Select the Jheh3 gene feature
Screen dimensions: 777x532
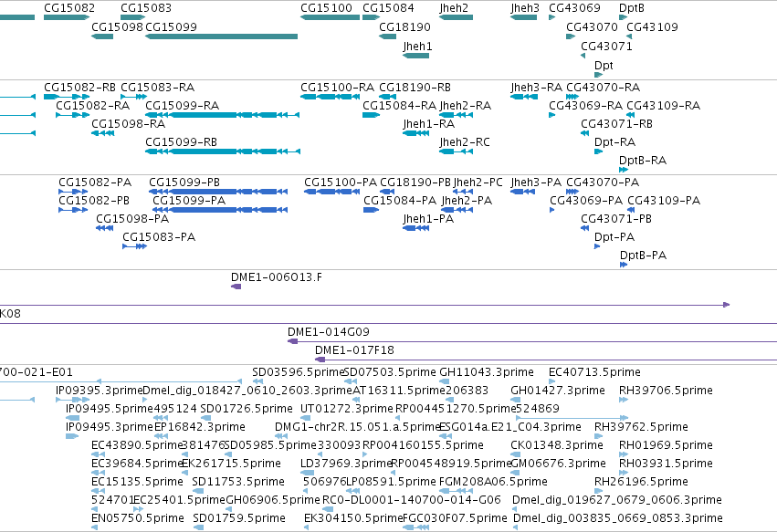[523, 17]
